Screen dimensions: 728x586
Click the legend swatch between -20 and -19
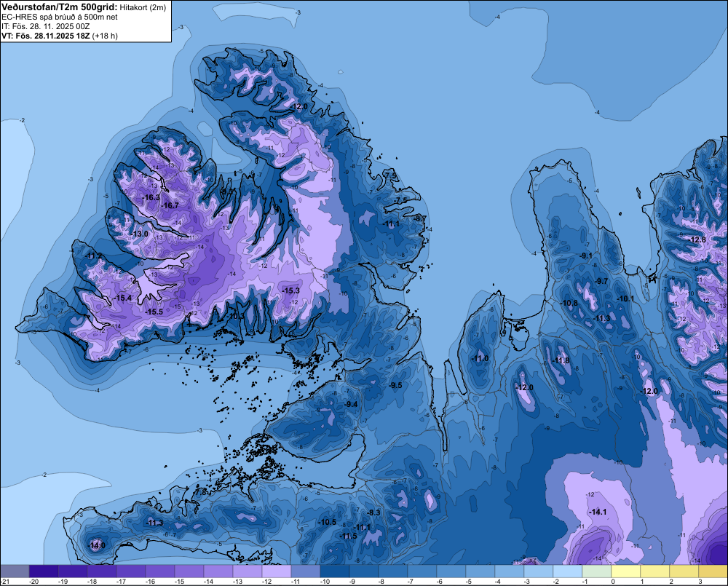[44, 571]
